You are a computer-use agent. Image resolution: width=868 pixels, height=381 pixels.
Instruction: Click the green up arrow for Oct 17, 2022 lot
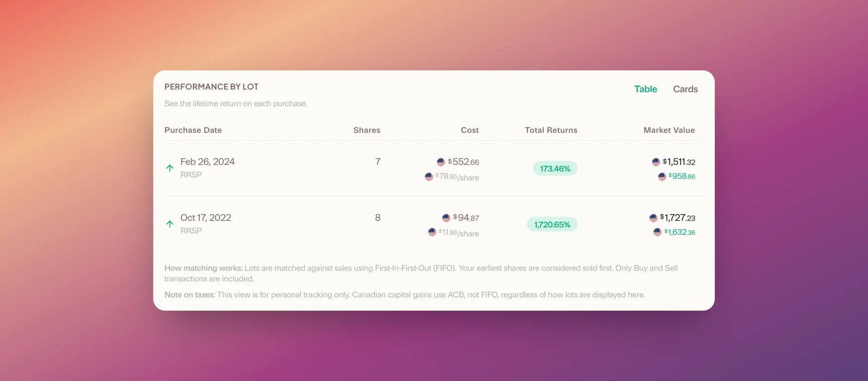tap(170, 224)
